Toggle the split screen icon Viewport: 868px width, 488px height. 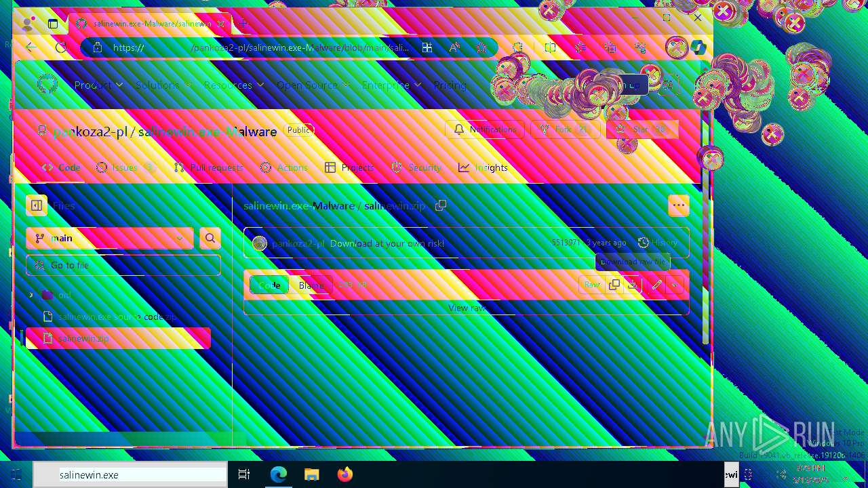tap(551, 47)
